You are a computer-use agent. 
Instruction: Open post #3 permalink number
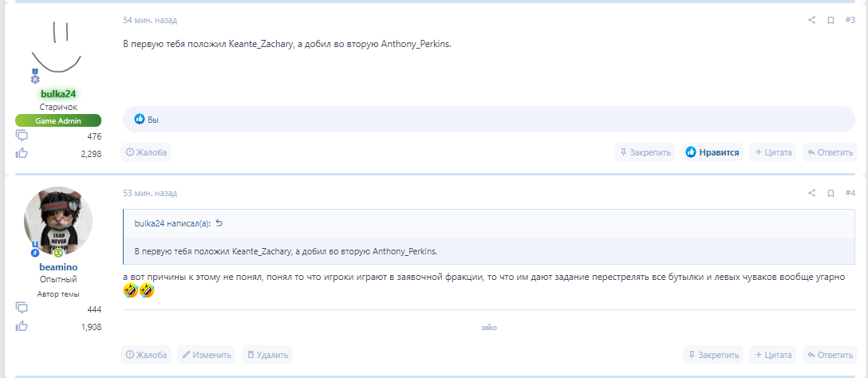coord(850,20)
